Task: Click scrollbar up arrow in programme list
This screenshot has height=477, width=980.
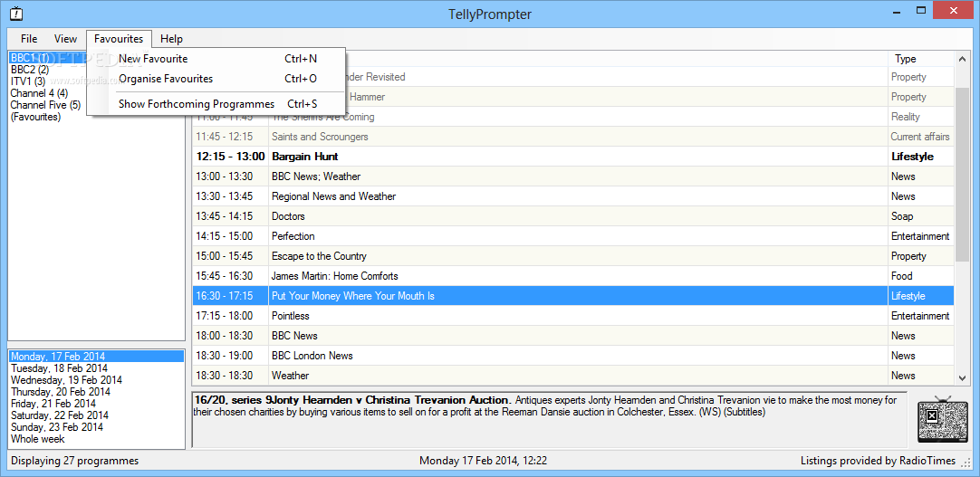Action: [x=962, y=59]
